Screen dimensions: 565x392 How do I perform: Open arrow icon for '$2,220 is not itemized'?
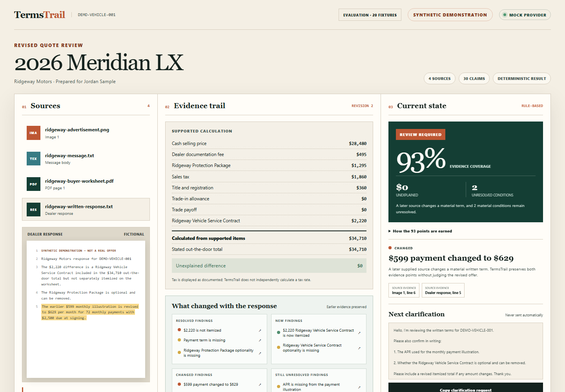tap(260, 330)
